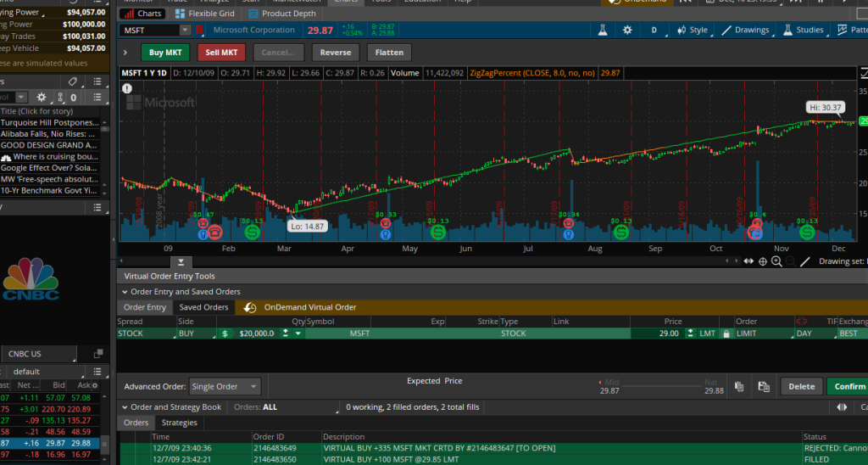Open quantity dropdown arrow next to $20,000
Viewport: 868px width, 465px height.
tap(298, 333)
